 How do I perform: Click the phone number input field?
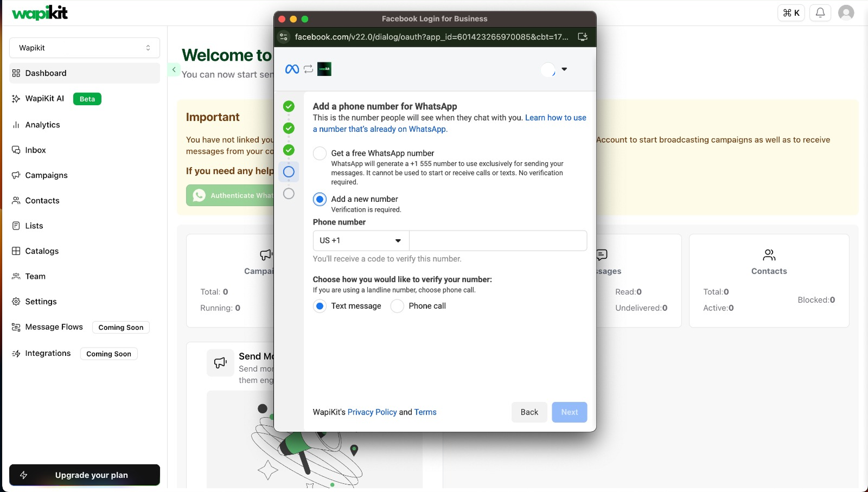coord(498,241)
